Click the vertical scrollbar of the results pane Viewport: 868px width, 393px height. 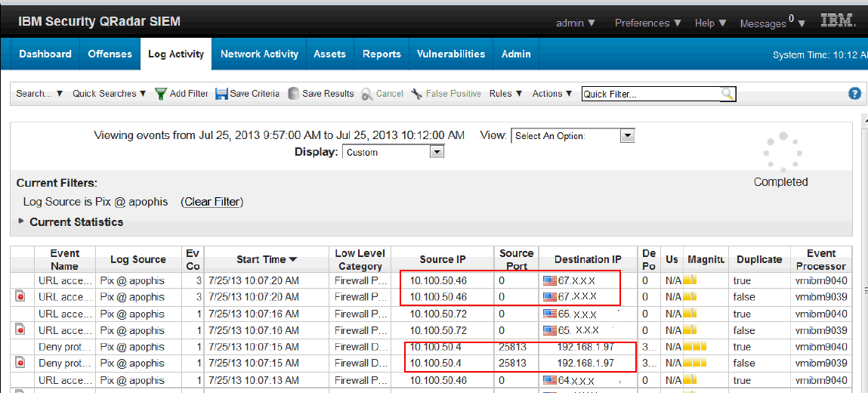click(864, 255)
